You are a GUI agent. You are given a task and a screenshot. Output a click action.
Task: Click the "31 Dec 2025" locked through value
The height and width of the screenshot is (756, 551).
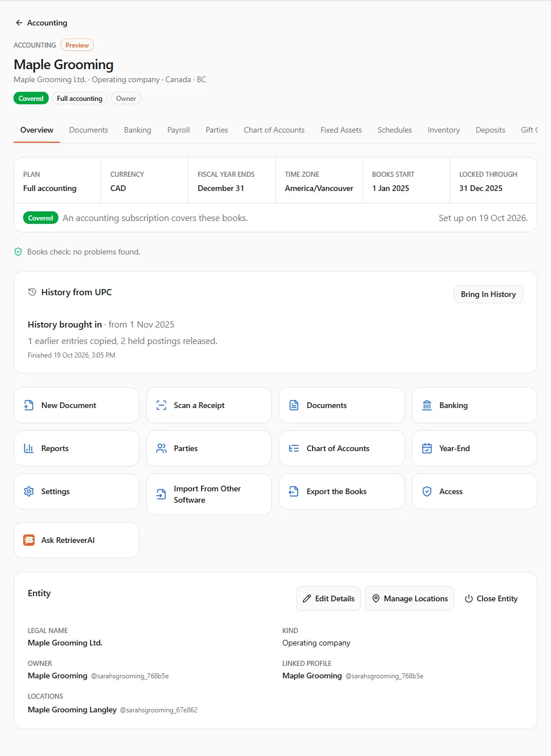tap(481, 188)
